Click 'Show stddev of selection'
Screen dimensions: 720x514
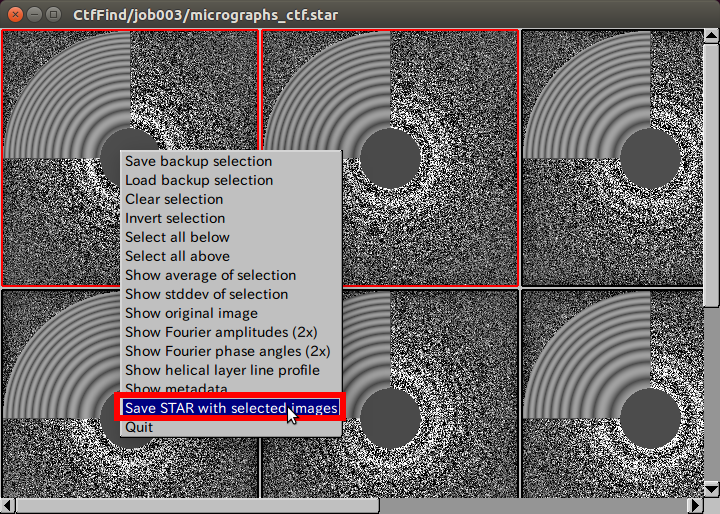coord(206,294)
